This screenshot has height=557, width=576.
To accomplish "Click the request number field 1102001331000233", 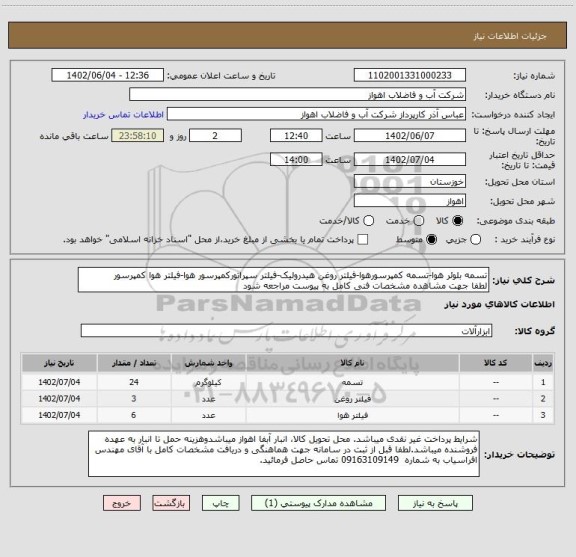I will tap(410, 75).
